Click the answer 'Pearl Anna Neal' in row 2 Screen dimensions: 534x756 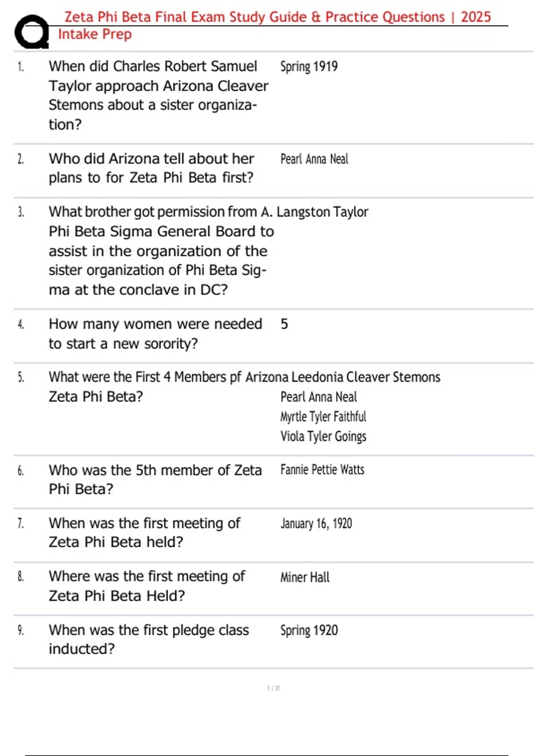click(x=314, y=159)
